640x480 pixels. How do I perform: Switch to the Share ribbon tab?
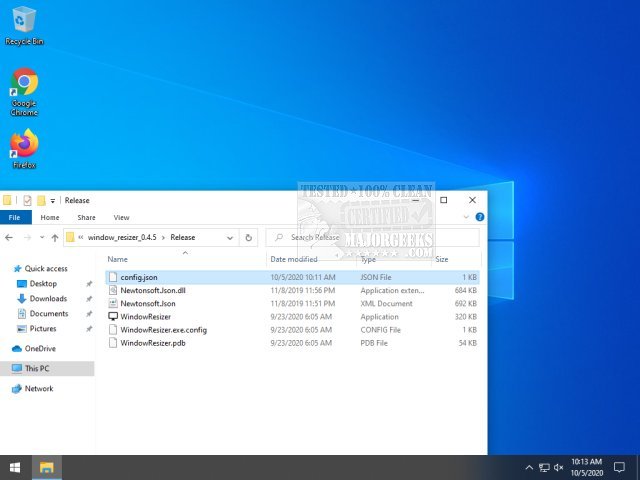(x=87, y=218)
